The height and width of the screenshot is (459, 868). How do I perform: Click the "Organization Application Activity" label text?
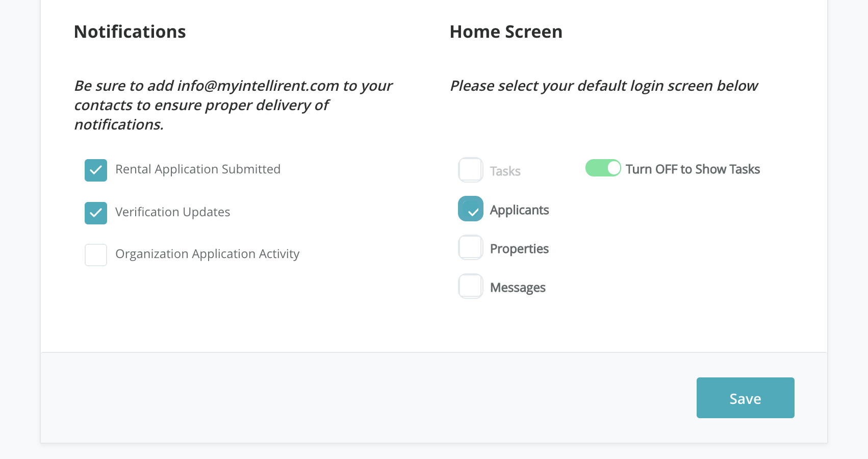point(207,254)
